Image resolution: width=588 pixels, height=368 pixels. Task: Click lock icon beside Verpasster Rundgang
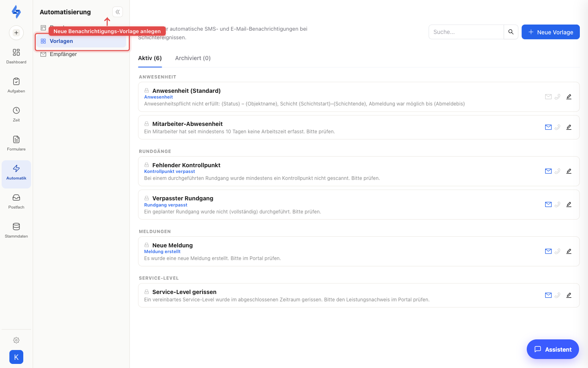[147, 198]
